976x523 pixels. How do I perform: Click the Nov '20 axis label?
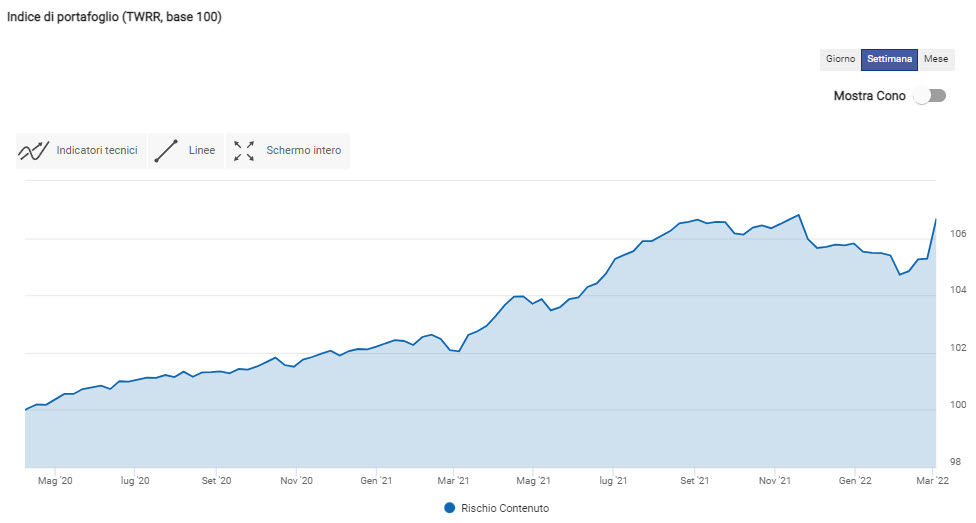[x=297, y=481]
